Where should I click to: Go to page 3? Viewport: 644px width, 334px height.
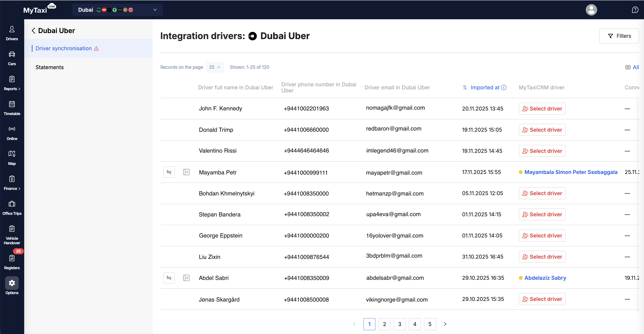(400, 324)
